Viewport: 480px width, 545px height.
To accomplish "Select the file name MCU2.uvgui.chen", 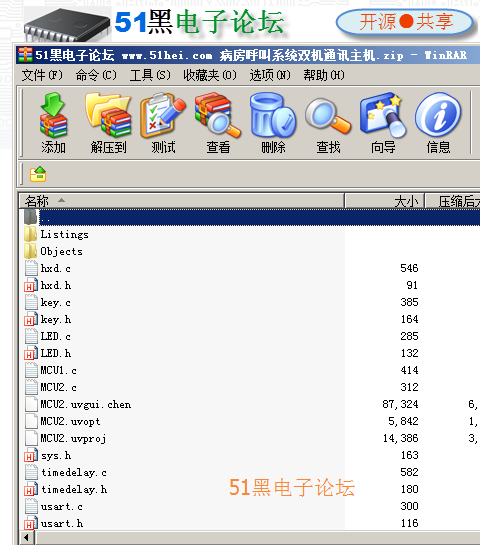I will (86, 405).
